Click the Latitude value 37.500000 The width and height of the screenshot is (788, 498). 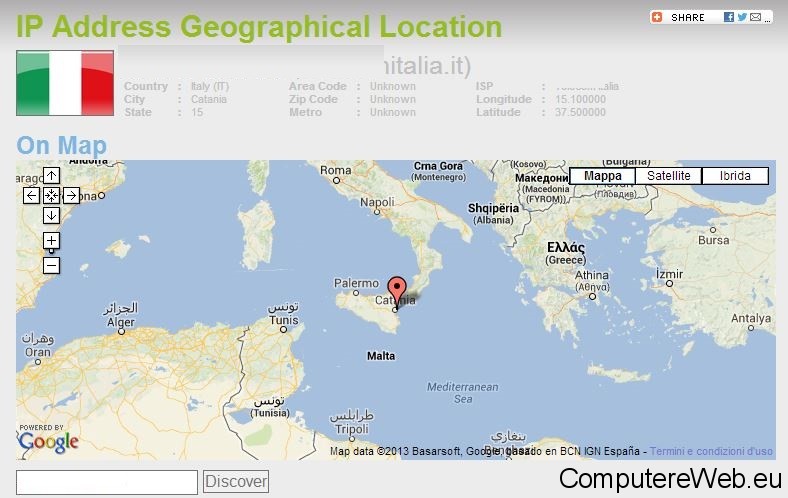tap(580, 112)
